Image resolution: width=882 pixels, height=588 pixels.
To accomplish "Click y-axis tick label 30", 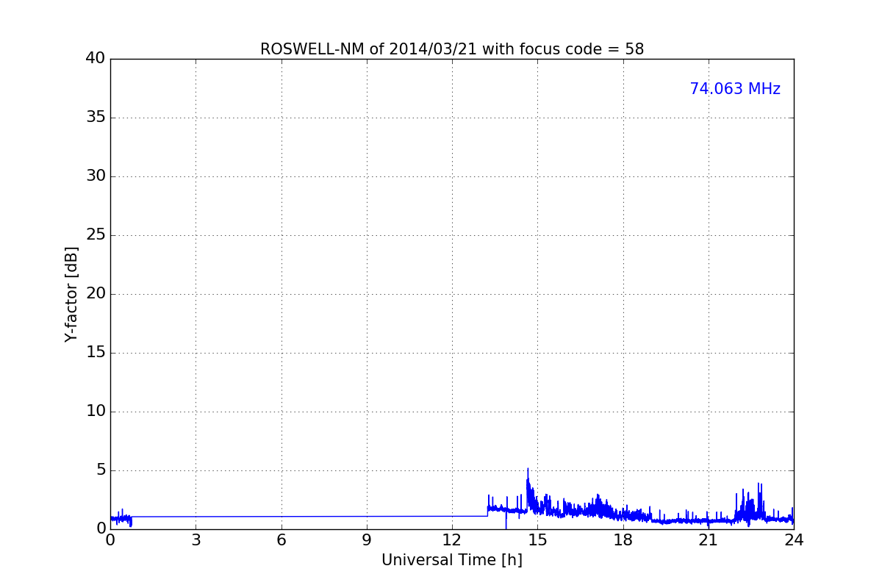I will pyautogui.click(x=96, y=176).
